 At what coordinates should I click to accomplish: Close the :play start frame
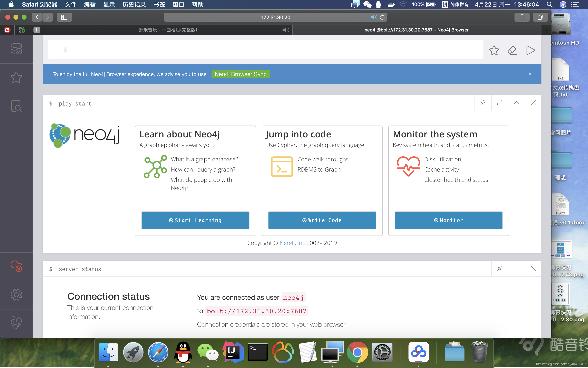click(x=533, y=103)
